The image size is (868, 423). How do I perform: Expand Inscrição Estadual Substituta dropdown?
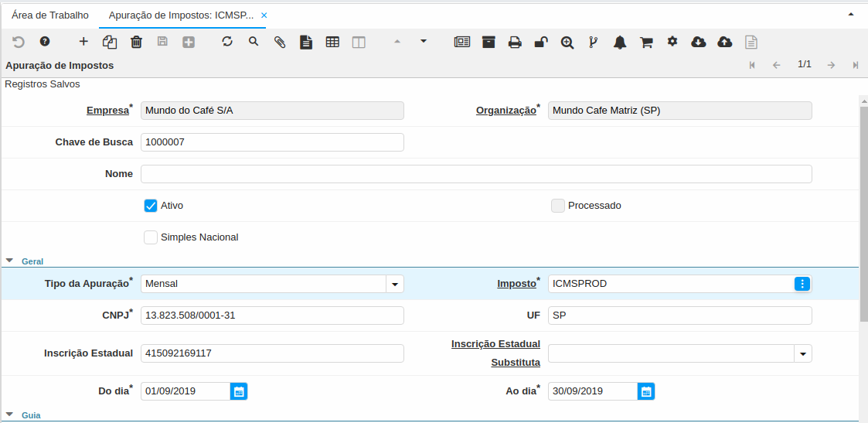pyautogui.click(x=803, y=353)
